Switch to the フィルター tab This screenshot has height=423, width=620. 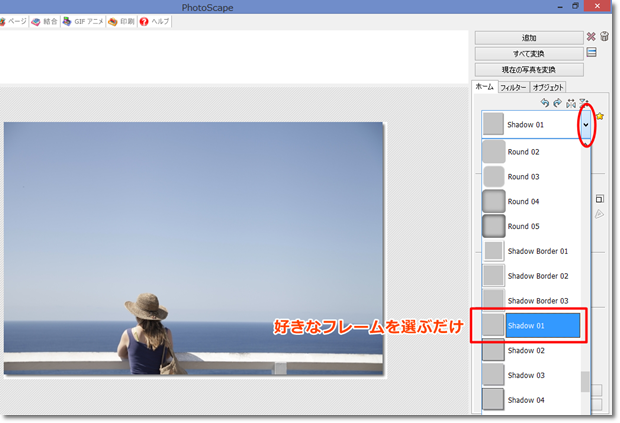(x=513, y=87)
